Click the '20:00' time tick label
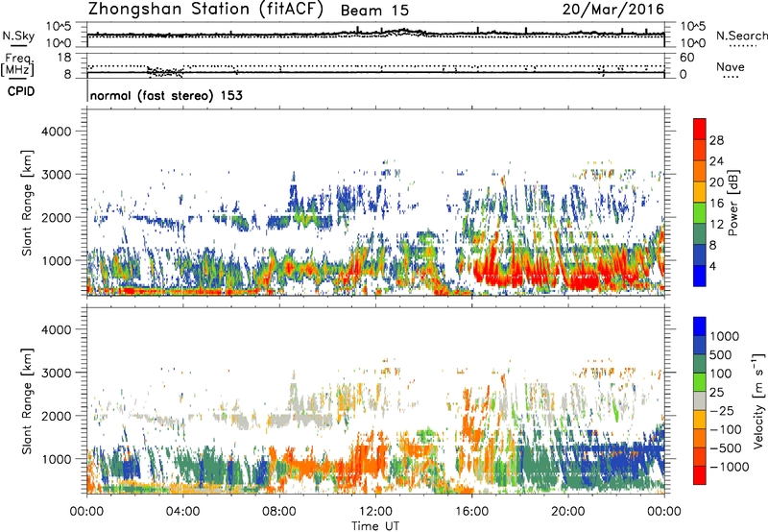768x532 pixels. [x=568, y=512]
